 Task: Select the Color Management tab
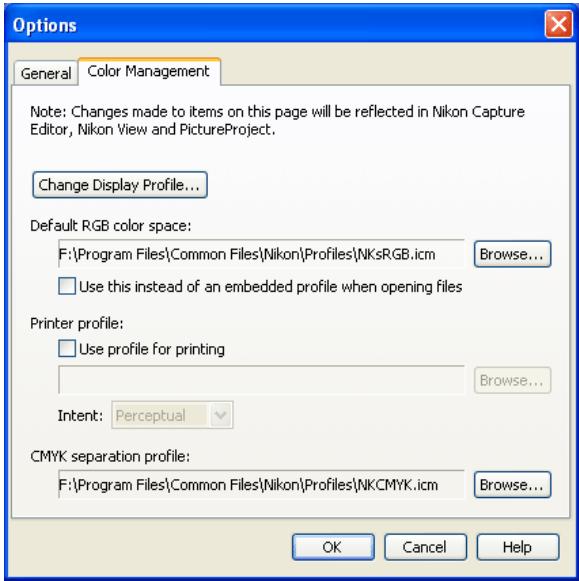149,71
